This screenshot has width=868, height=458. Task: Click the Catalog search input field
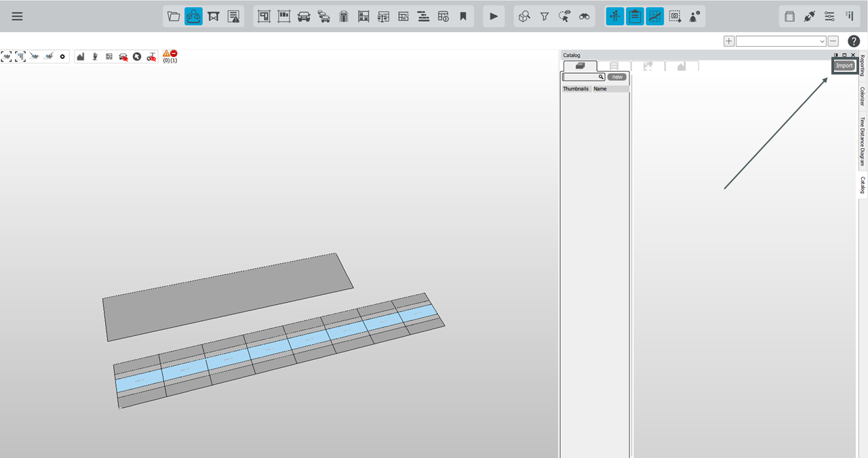[x=580, y=77]
